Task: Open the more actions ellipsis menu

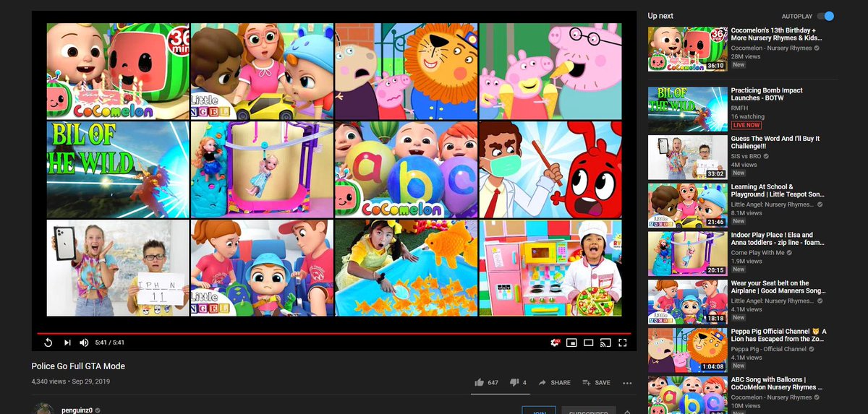Action: 627,383
